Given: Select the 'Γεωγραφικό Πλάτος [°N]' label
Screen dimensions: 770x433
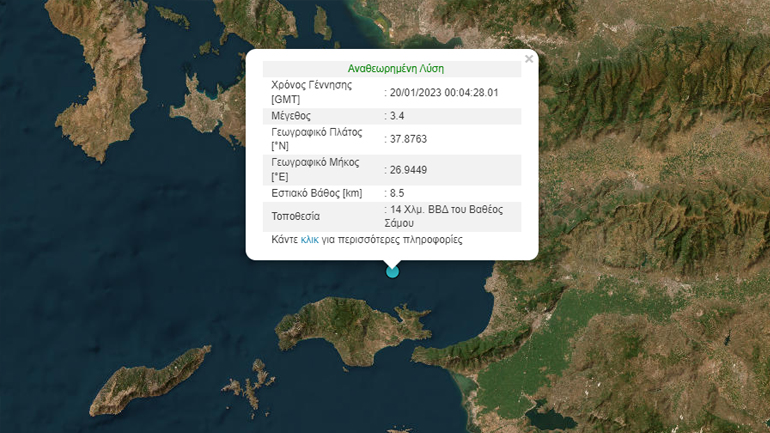Looking at the screenshot, I should 317,139.
